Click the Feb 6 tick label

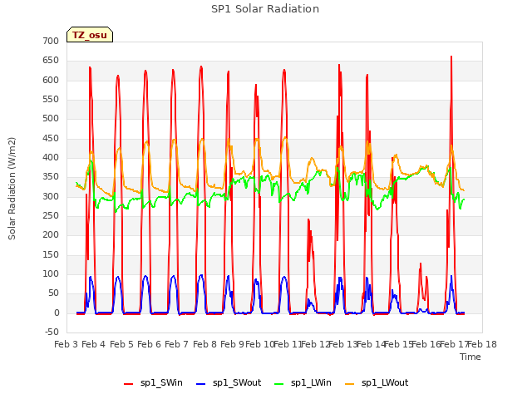149,344
